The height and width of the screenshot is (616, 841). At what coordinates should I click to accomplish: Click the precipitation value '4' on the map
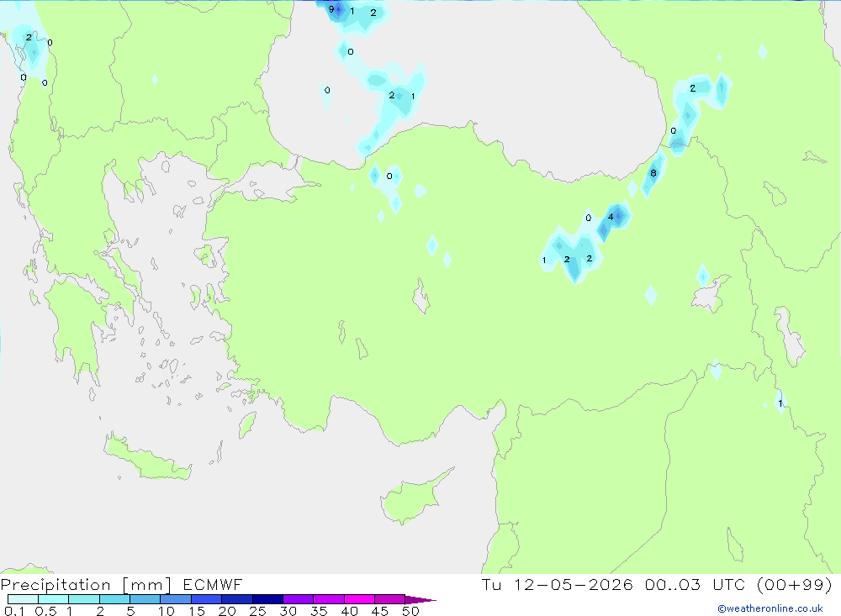tap(611, 217)
